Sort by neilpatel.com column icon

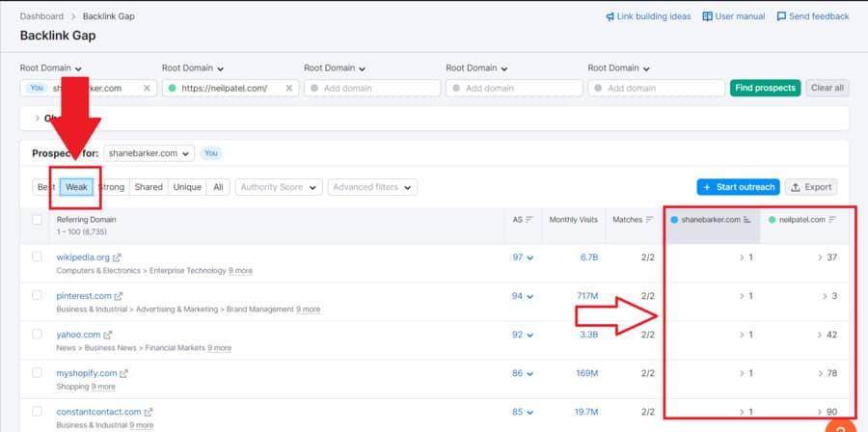point(832,220)
